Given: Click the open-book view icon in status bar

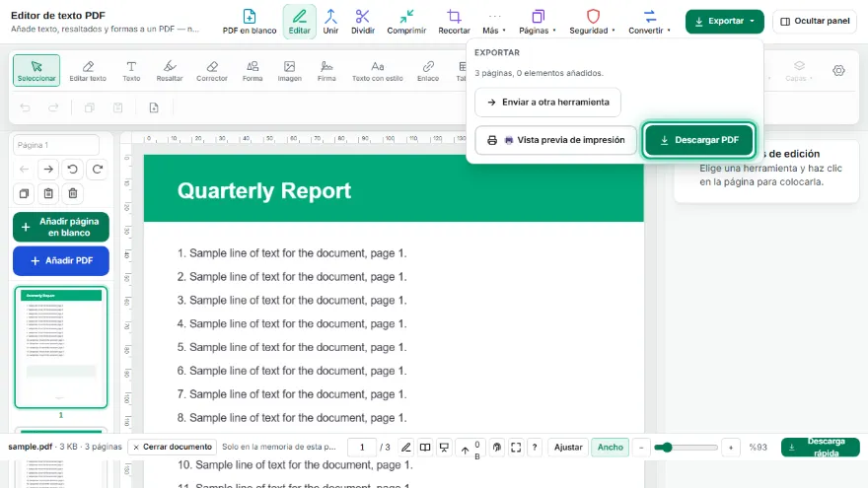Looking at the screenshot, I should [x=424, y=447].
